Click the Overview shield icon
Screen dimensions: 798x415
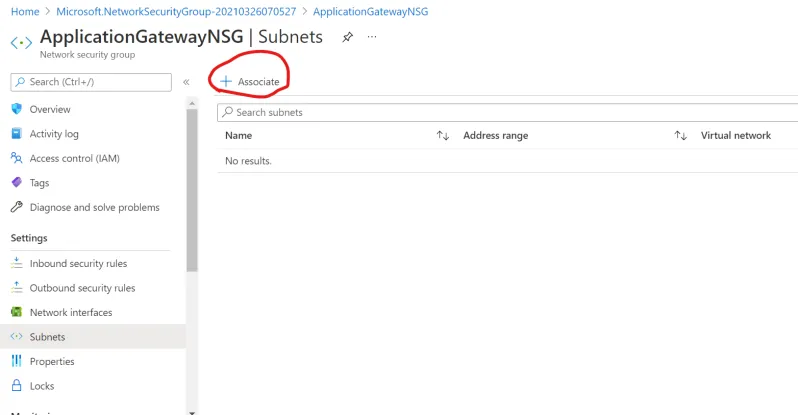(x=17, y=109)
